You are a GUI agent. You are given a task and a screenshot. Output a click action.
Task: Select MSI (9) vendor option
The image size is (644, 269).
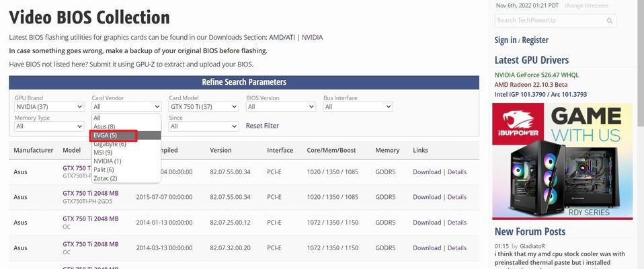pos(126,153)
